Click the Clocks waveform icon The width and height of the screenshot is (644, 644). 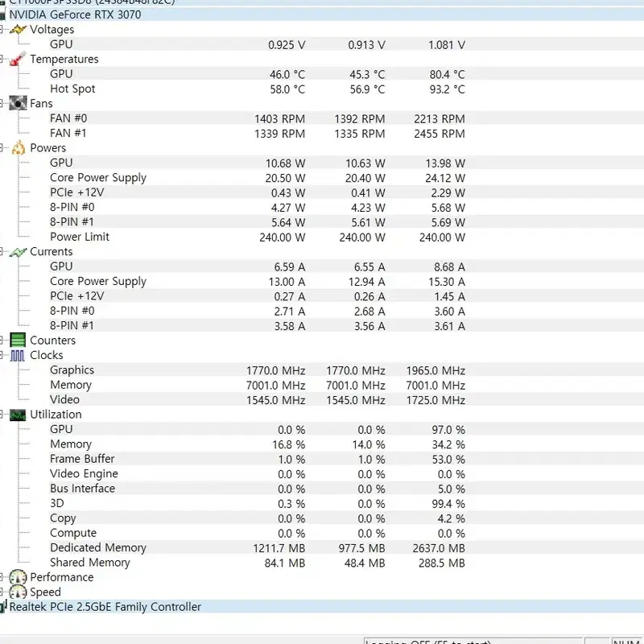(18, 355)
